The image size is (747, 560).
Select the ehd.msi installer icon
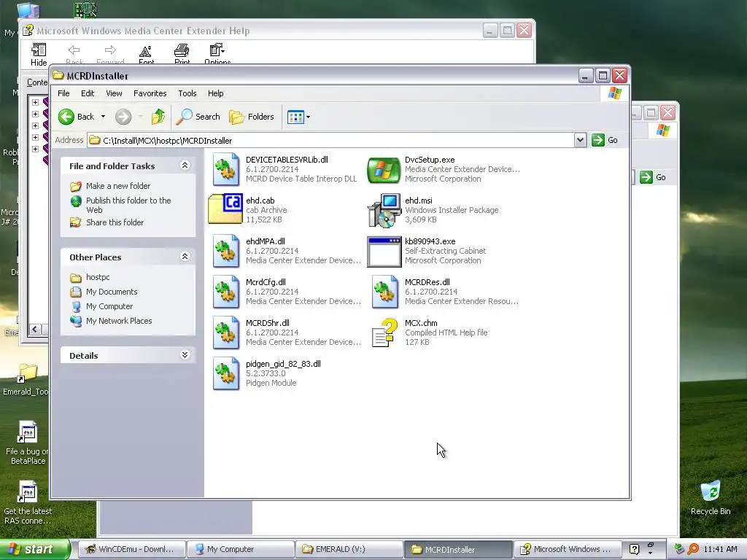[x=384, y=210]
